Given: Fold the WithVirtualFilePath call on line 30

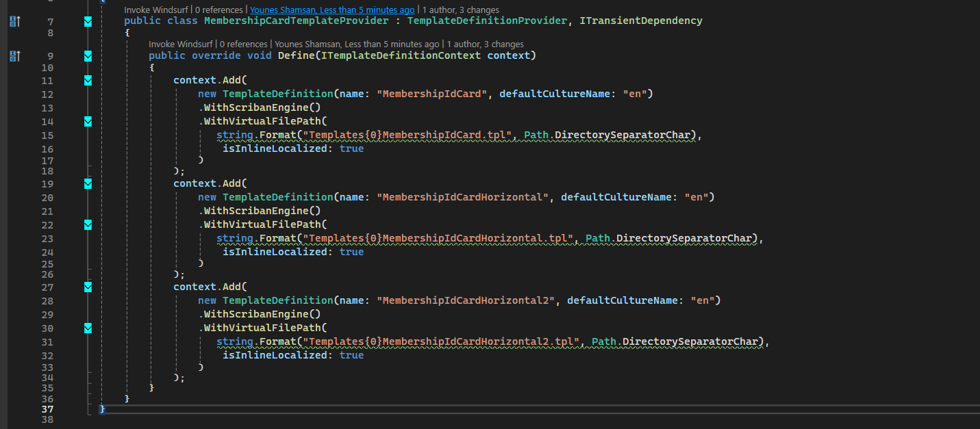Looking at the screenshot, I should (88, 328).
